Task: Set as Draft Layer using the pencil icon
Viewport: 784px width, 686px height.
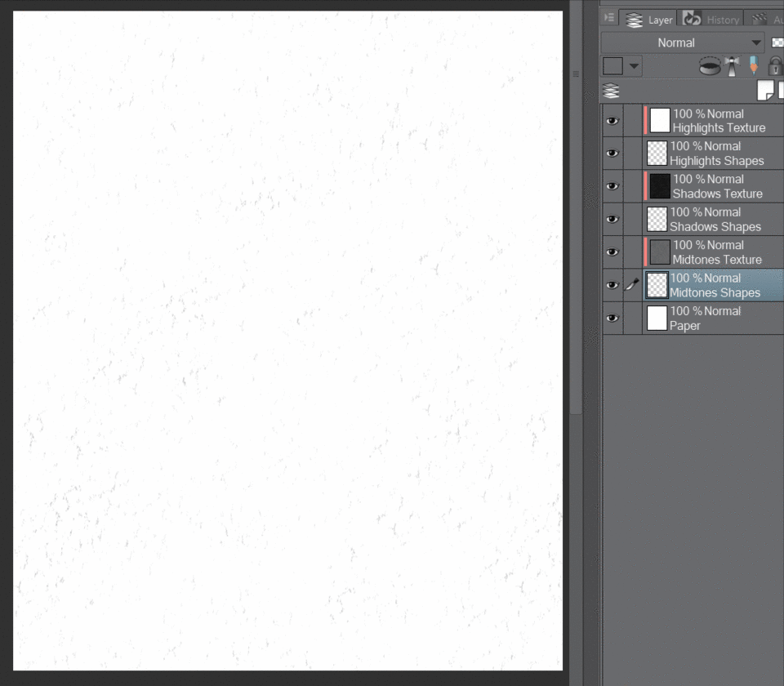Action: coord(751,65)
